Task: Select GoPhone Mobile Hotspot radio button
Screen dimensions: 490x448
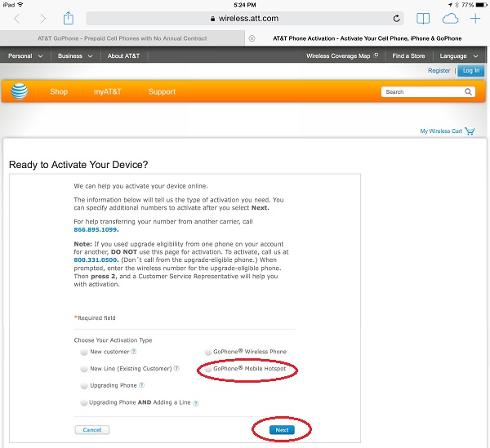Action: [x=208, y=369]
